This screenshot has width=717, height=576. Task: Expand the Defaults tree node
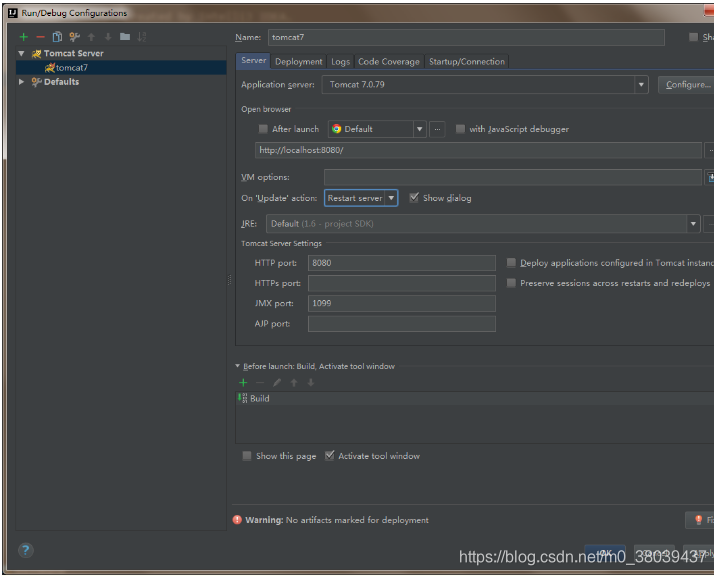click(x=21, y=82)
